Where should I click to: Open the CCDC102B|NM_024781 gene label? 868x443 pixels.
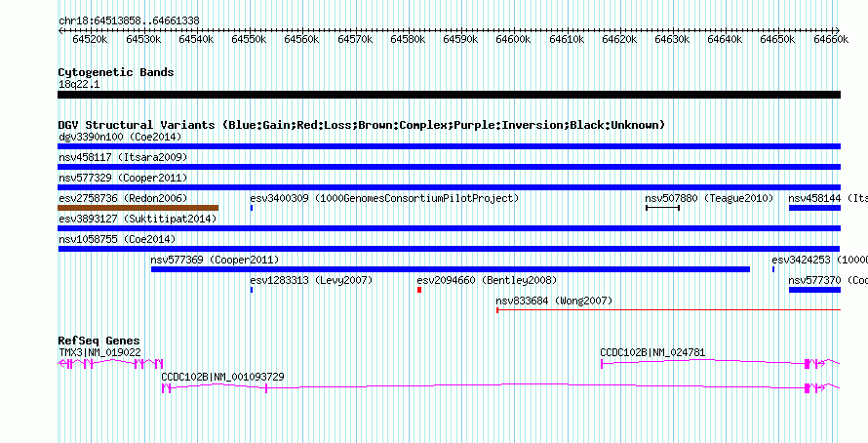coord(652,352)
